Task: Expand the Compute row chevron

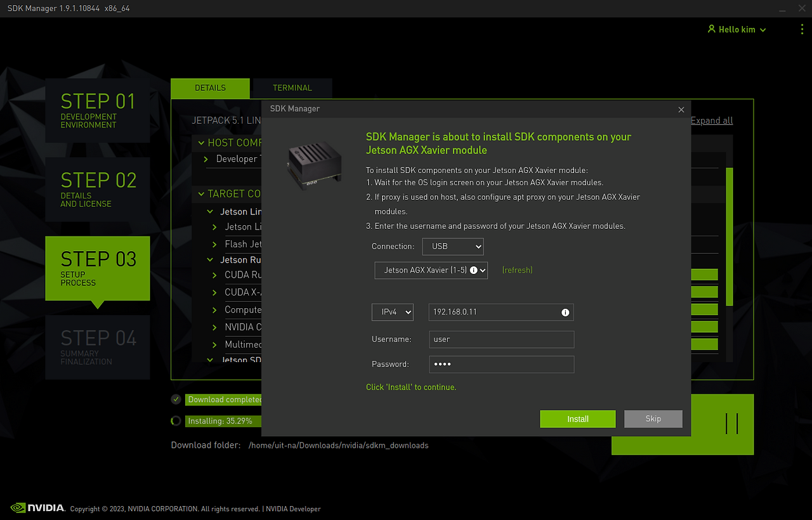Action: point(215,310)
